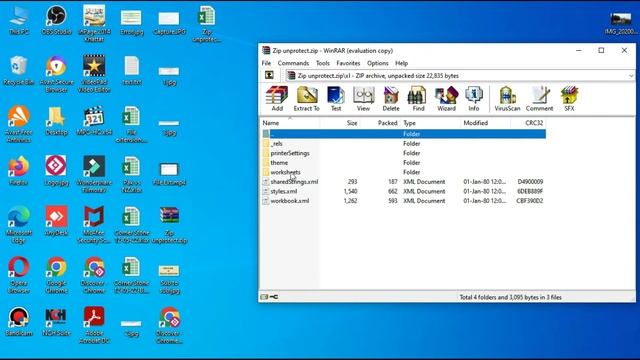Show archive Info from the toolbar

[473, 99]
